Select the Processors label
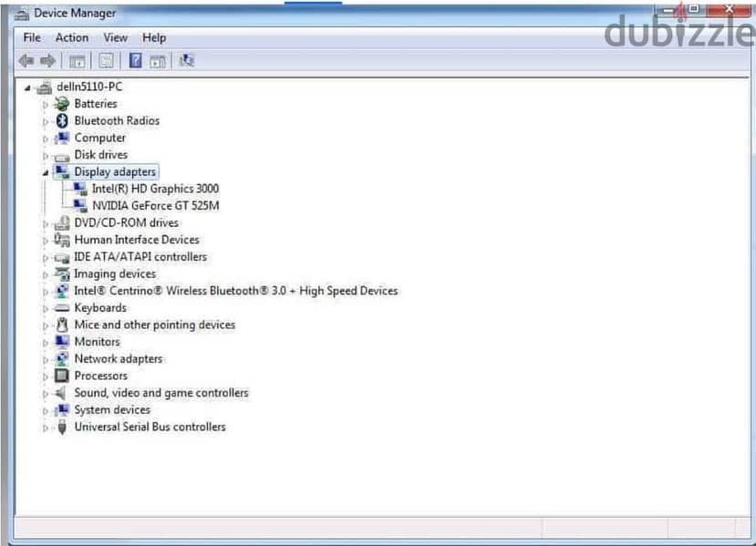756x546 pixels. [x=100, y=376]
